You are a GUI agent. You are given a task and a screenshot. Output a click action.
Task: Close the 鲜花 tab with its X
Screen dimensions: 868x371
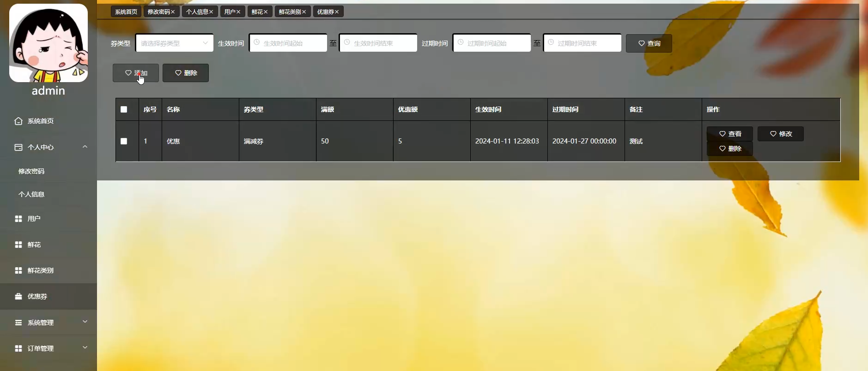pyautogui.click(x=266, y=12)
